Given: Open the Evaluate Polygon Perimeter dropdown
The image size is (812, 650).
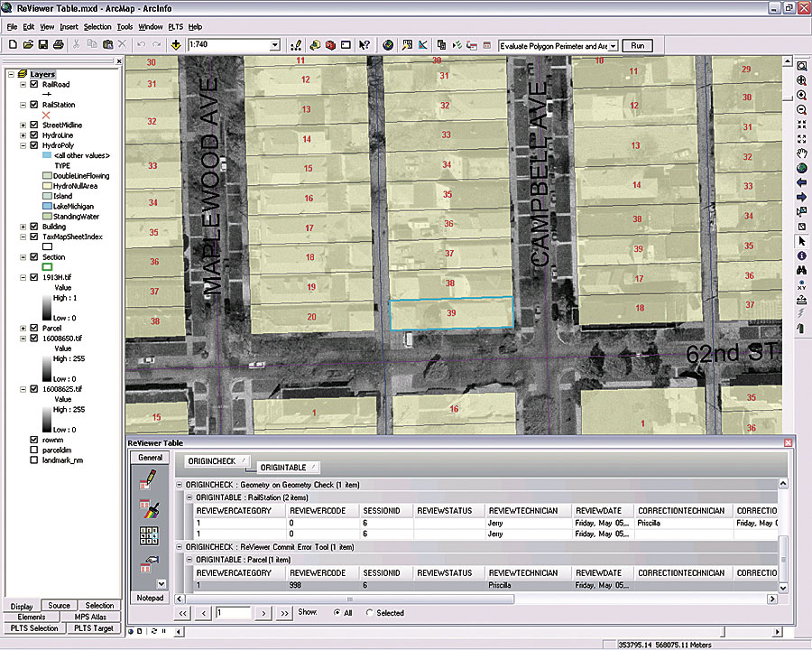Looking at the screenshot, I should coord(613,45).
